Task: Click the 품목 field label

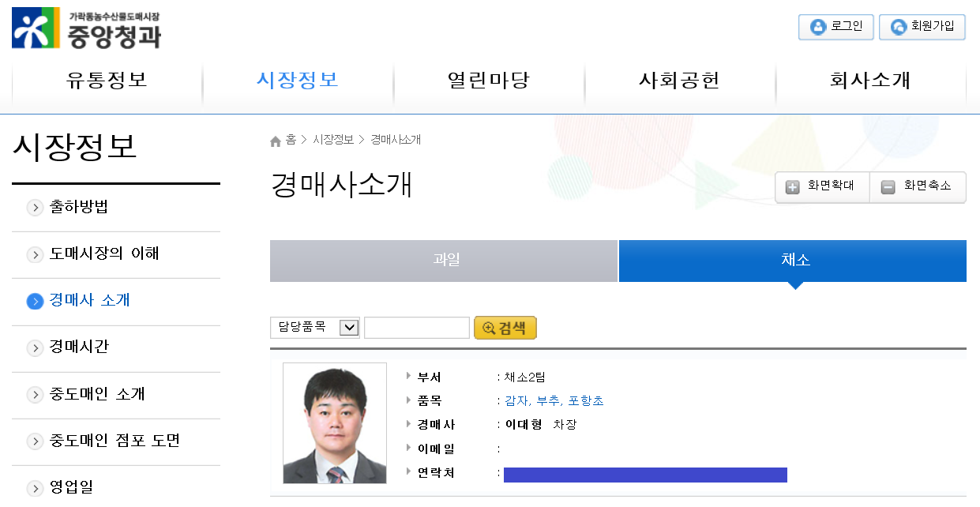Action: pyautogui.click(x=429, y=401)
